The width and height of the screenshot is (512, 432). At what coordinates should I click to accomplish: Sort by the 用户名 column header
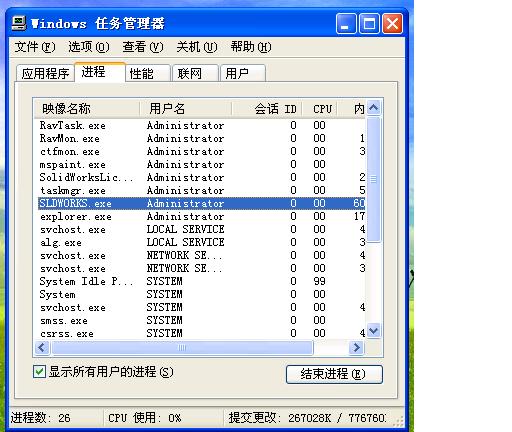point(185,109)
